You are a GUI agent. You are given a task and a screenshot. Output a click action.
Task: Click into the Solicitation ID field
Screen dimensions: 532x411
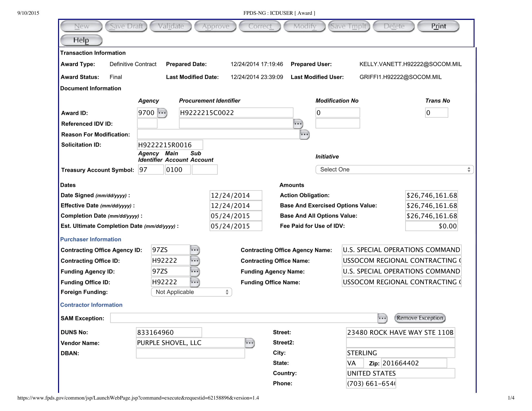[170, 145]
